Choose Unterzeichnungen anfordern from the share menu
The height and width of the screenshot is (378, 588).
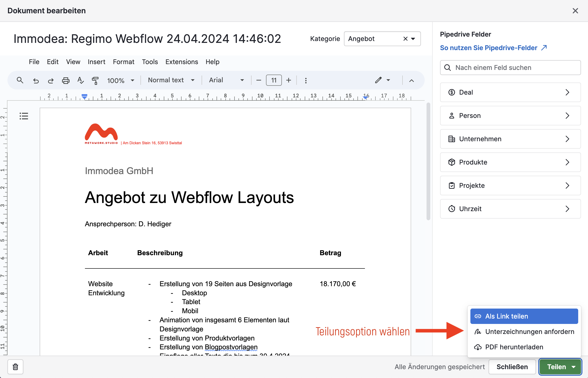524,332
